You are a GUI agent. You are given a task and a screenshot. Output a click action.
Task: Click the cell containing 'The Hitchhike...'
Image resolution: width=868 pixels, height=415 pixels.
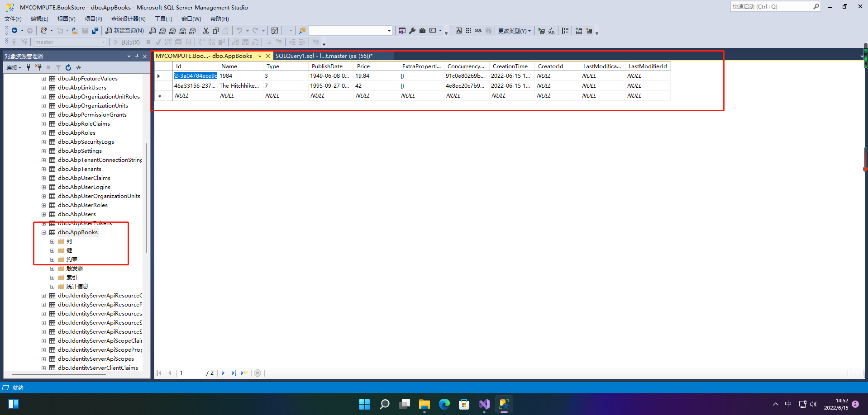pos(240,85)
